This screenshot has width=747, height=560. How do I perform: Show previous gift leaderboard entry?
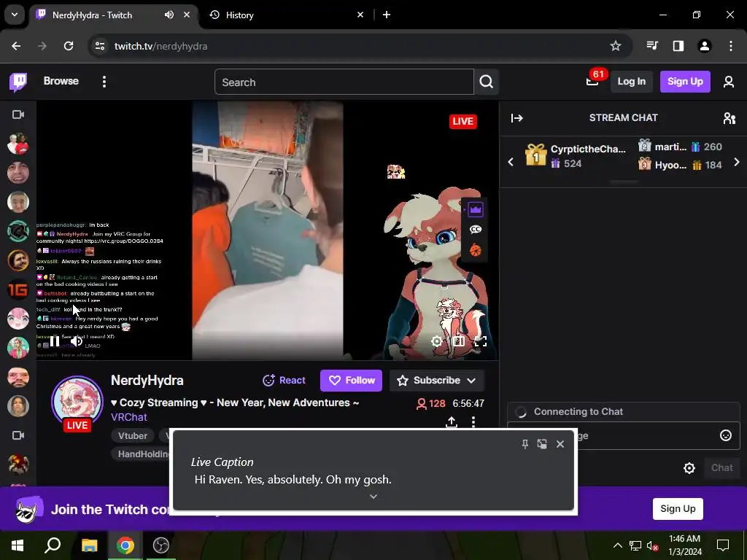pos(511,162)
